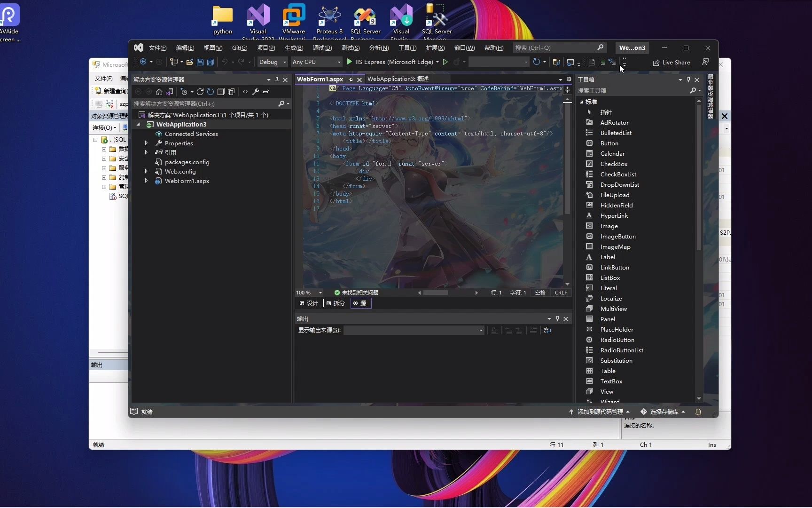This screenshot has height=508, width=812.
Task: Select the Calendar control in Toolbox
Action: tap(613, 153)
